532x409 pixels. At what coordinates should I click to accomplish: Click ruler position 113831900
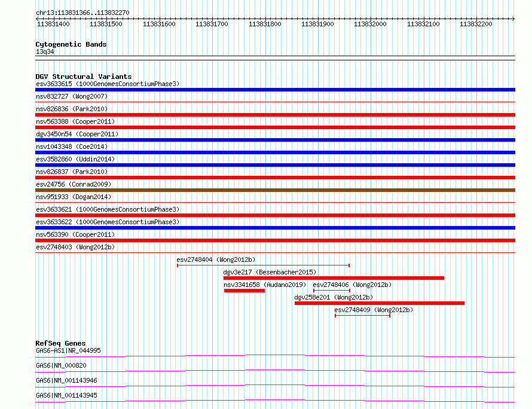pyautogui.click(x=317, y=24)
